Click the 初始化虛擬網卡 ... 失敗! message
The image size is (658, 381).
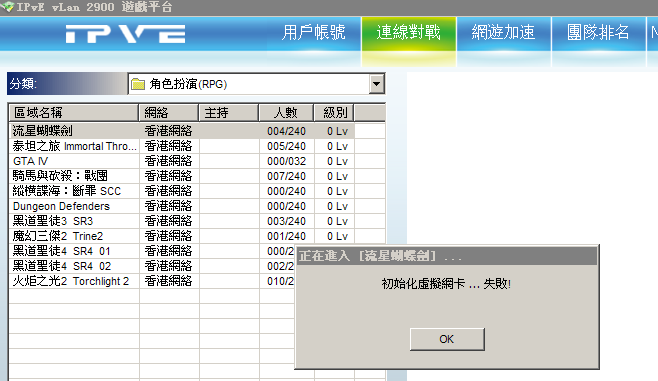click(x=446, y=284)
